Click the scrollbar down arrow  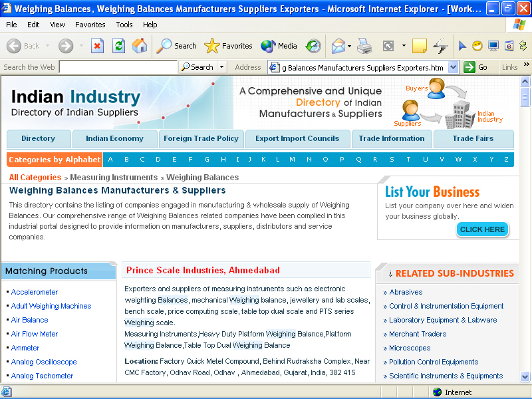[525, 376]
